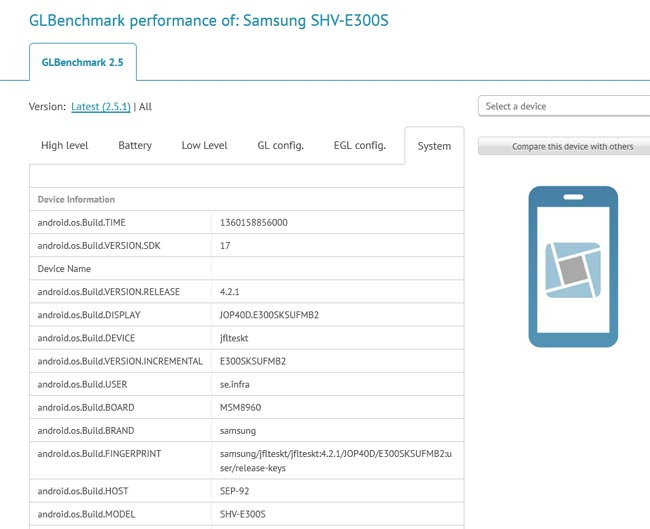
Task: Select the All versions link
Action: pos(146,107)
